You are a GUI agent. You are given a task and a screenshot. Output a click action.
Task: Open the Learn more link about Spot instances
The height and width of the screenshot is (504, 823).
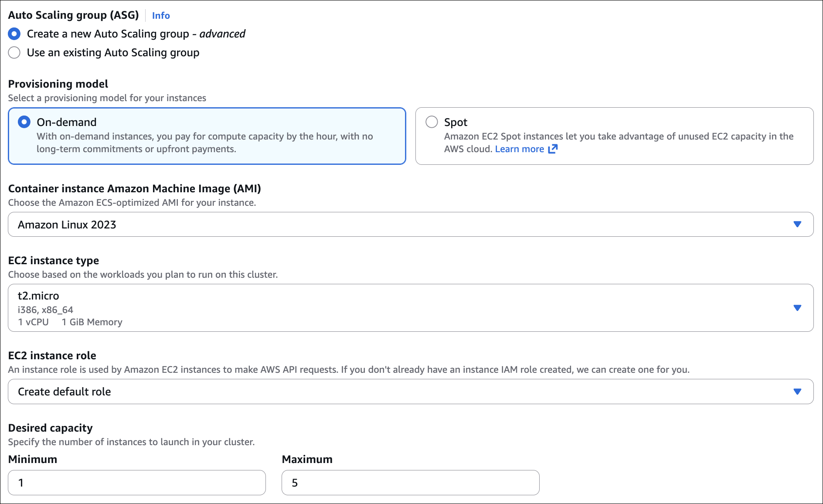[519, 149]
